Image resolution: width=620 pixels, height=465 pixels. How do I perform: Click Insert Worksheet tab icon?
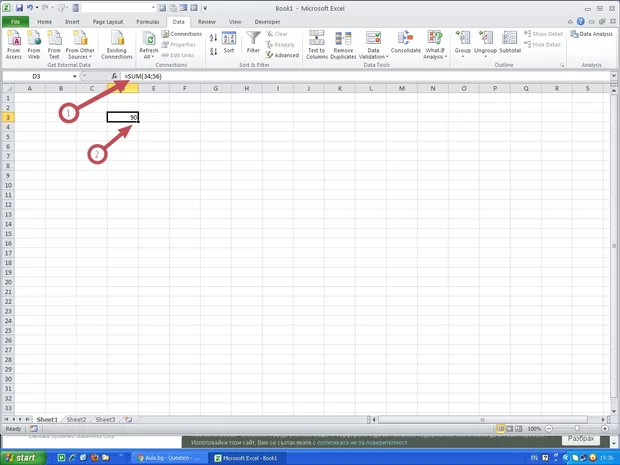[128, 420]
